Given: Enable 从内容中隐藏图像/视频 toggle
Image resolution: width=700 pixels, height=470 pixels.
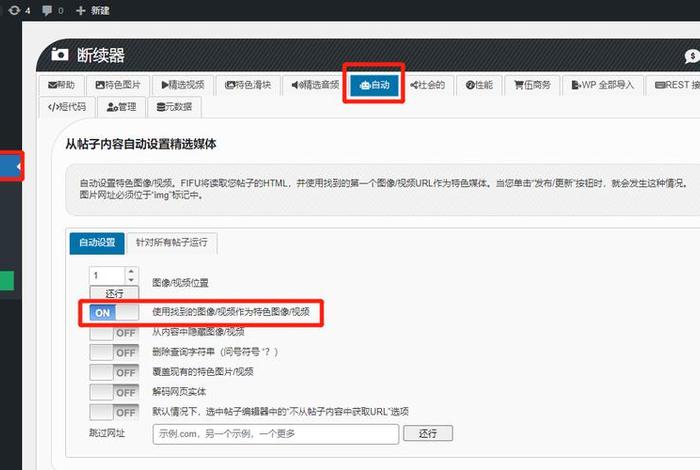Looking at the screenshot, I should click(x=114, y=333).
